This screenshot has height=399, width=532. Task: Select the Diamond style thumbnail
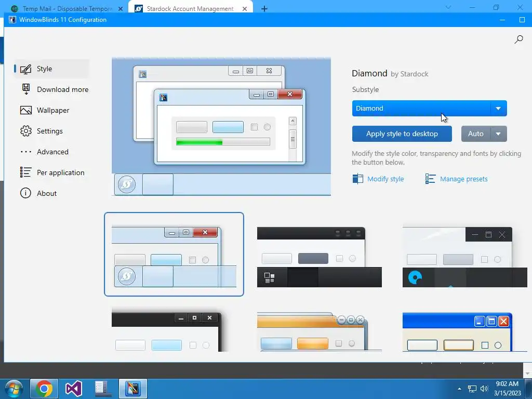tap(174, 254)
